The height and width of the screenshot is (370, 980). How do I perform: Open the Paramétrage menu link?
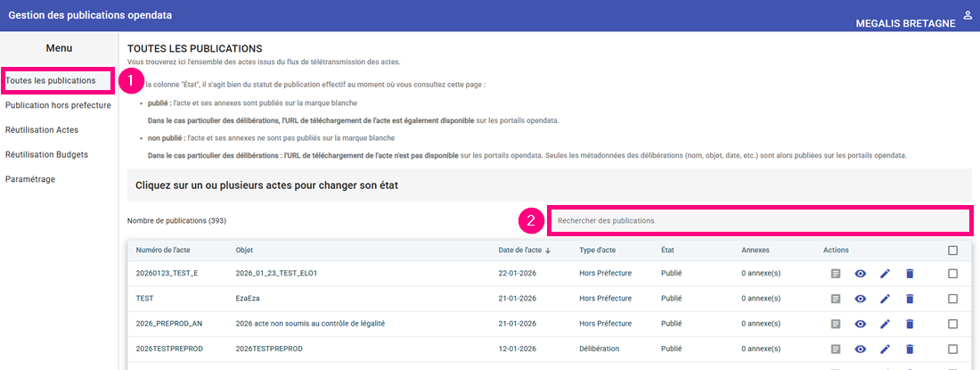pos(30,179)
